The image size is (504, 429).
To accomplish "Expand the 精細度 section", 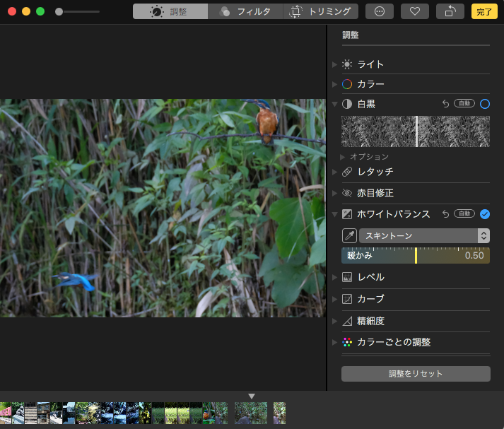I will [334, 321].
